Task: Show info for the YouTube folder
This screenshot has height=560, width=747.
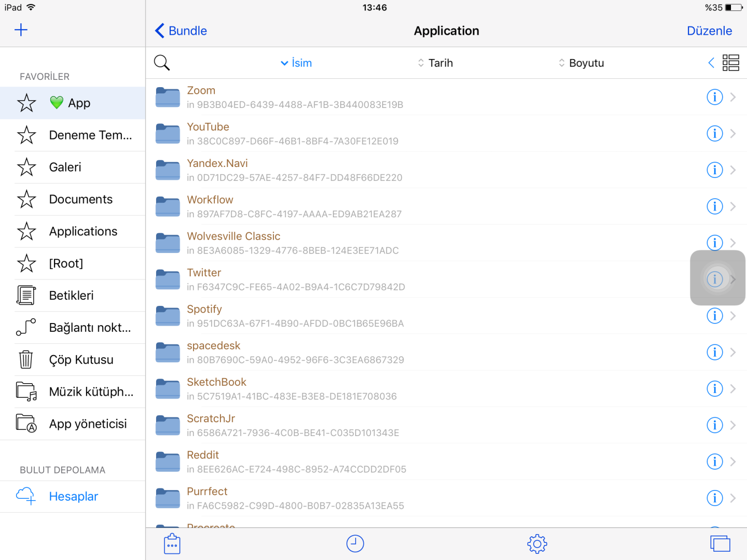Action: [715, 133]
